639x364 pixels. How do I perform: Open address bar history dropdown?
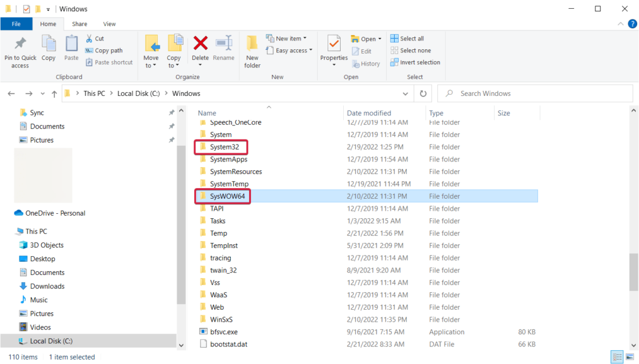[405, 93]
